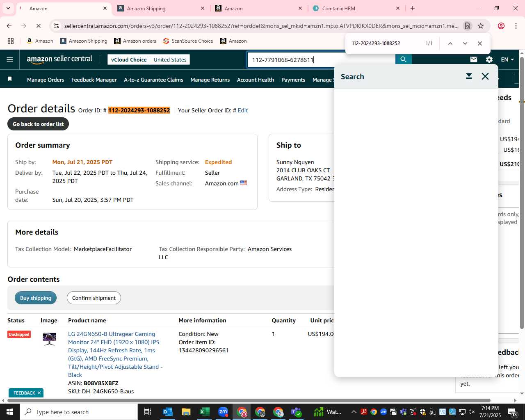Close the Search panel
The image size is (525, 420).
pos(485,76)
